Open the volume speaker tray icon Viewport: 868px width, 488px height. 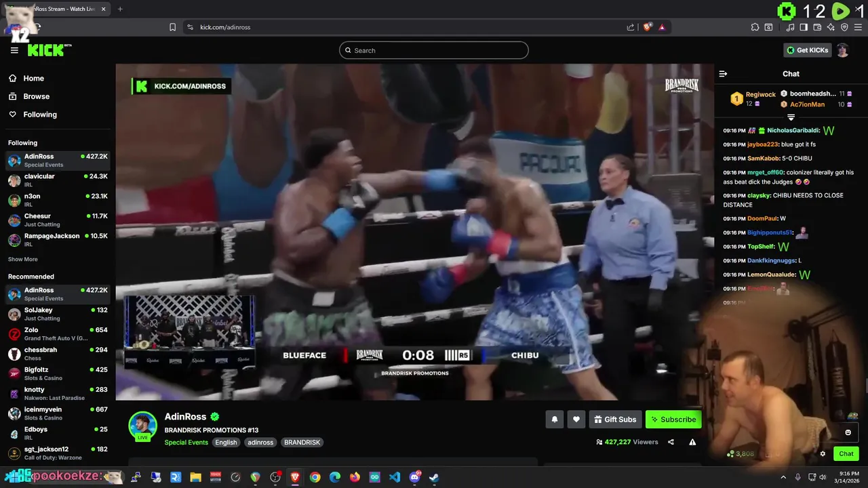pos(823,477)
